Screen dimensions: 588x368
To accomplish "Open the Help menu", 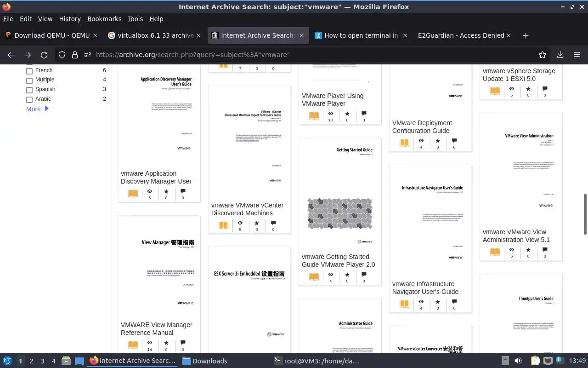I will 156,19.
